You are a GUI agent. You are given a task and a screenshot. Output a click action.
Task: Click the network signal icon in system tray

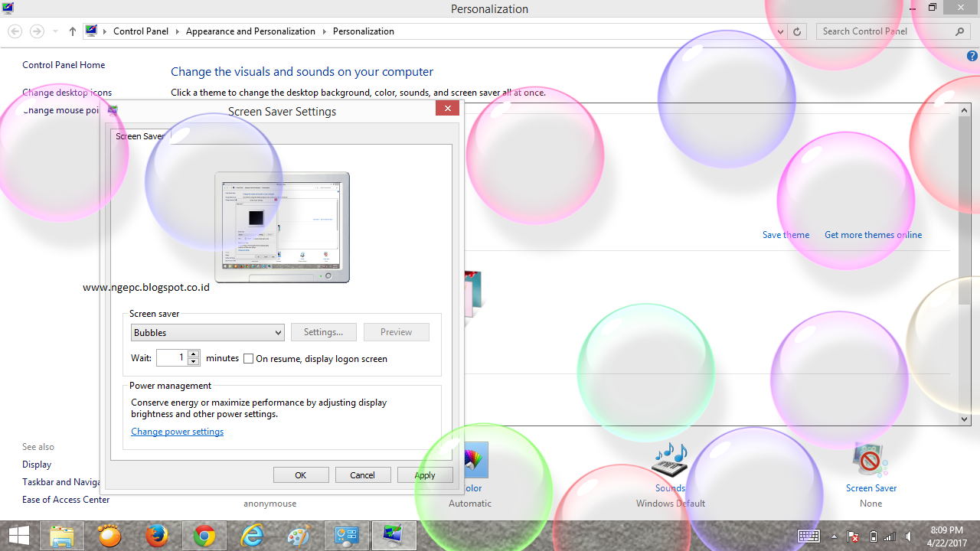coord(890,536)
